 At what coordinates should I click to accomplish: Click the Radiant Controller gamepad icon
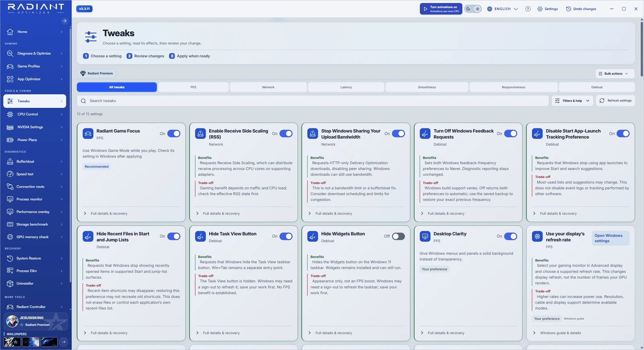click(10, 307)
